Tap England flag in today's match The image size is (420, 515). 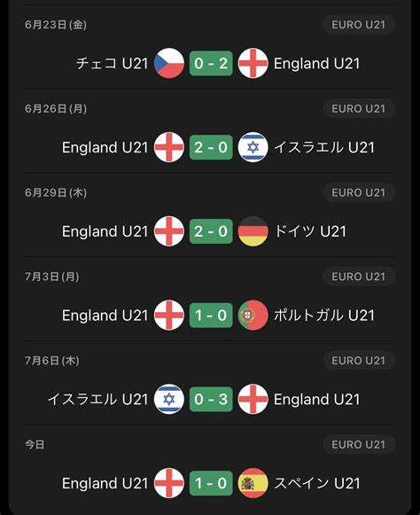[169, 483]
